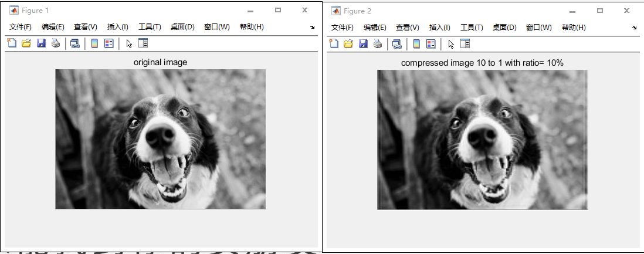Click New Figure icon in Figure 2 toolbar
644x254 pixels.
334,43
